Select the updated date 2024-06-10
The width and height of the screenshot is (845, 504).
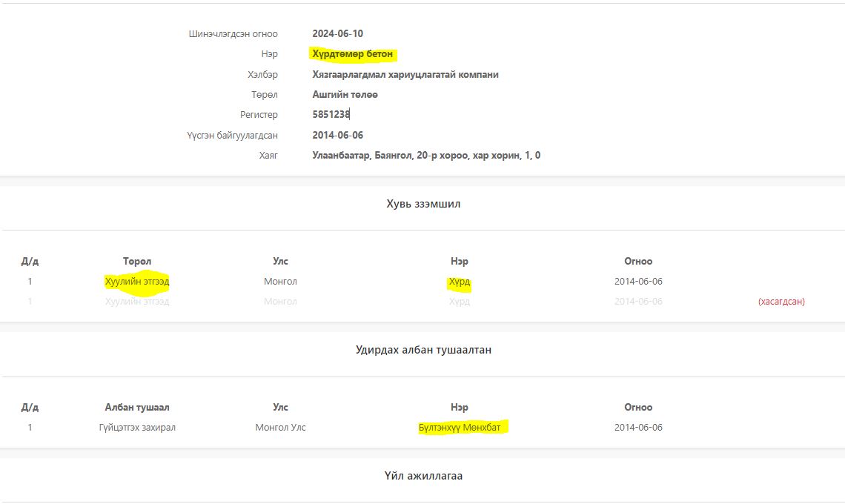click(x=337, y=33)
